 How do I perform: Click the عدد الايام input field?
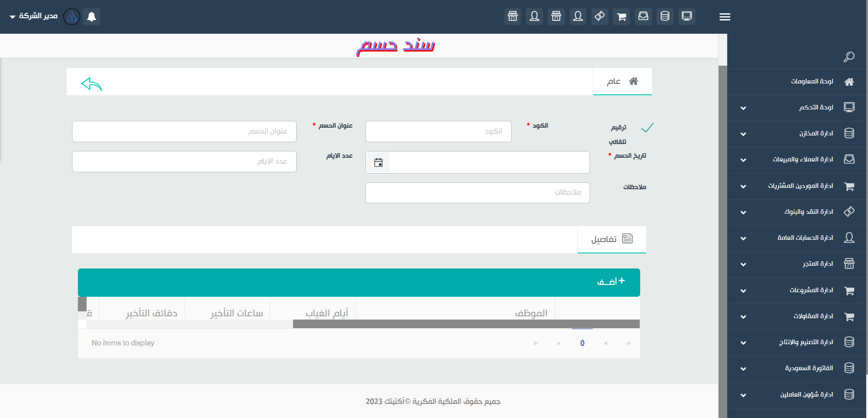tap(184, 161)
